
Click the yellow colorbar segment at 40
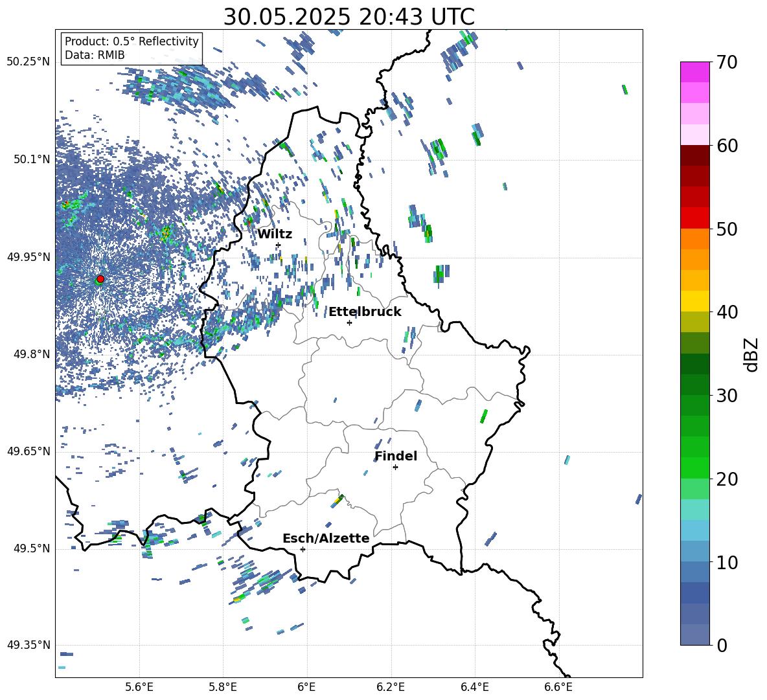click(694, 302)
